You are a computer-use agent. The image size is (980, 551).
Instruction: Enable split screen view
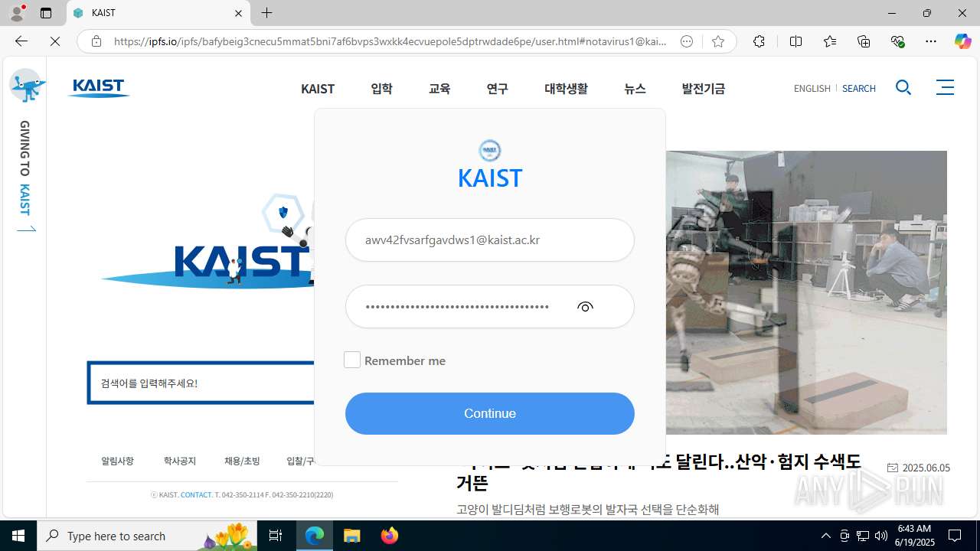click(795, 41)
